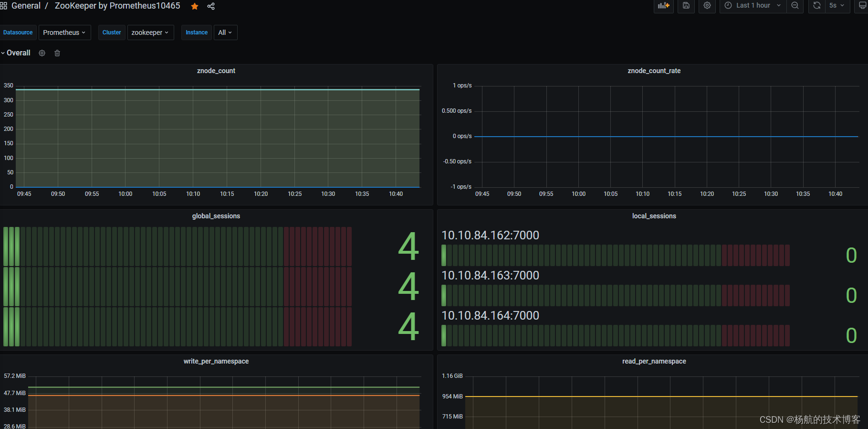This screenshot has height=429, width=868.
Task: Click the 47.7 MiB axis label
Action: 15,393
